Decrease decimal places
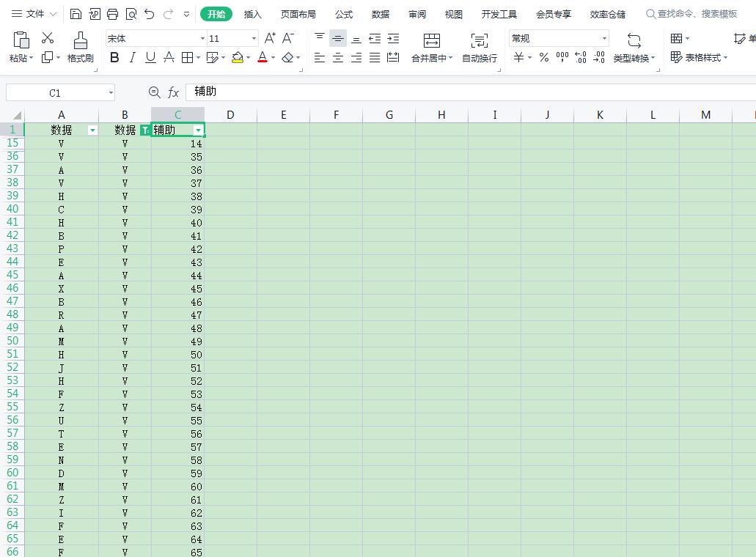Screen dimensions: 756x557 point(599,58)
